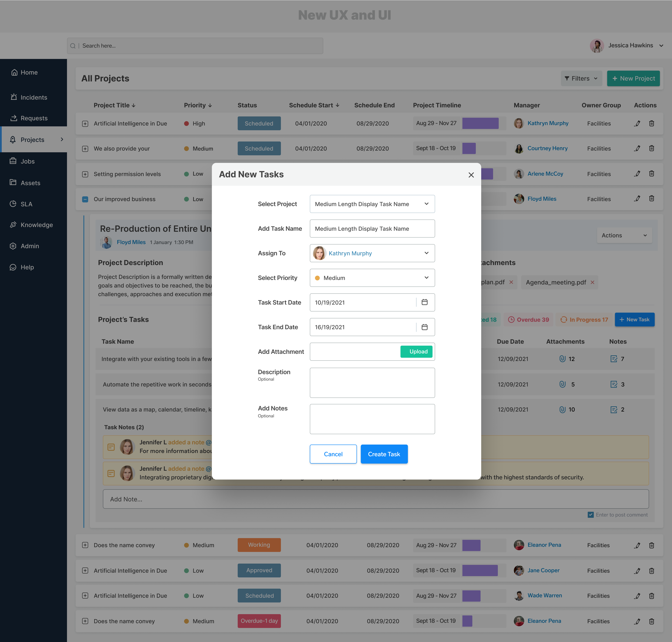Expand the Setting permission levels row

point(85,174)
